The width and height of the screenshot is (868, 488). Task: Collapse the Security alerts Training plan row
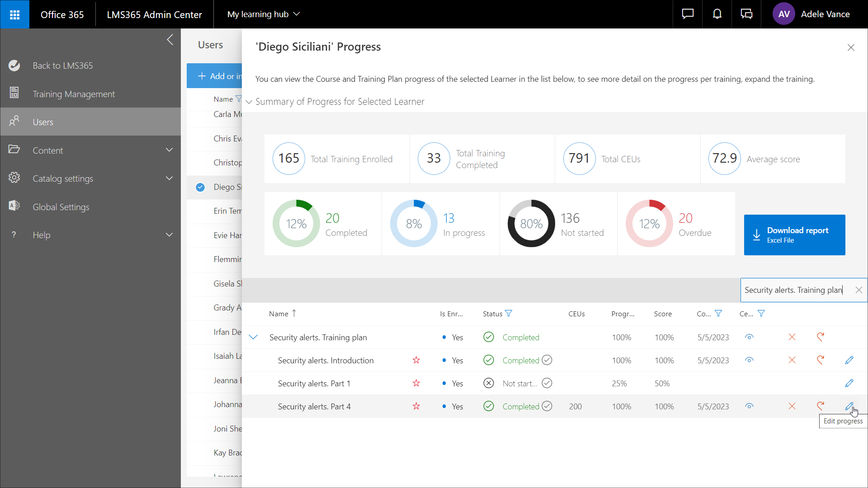[254, 337]
